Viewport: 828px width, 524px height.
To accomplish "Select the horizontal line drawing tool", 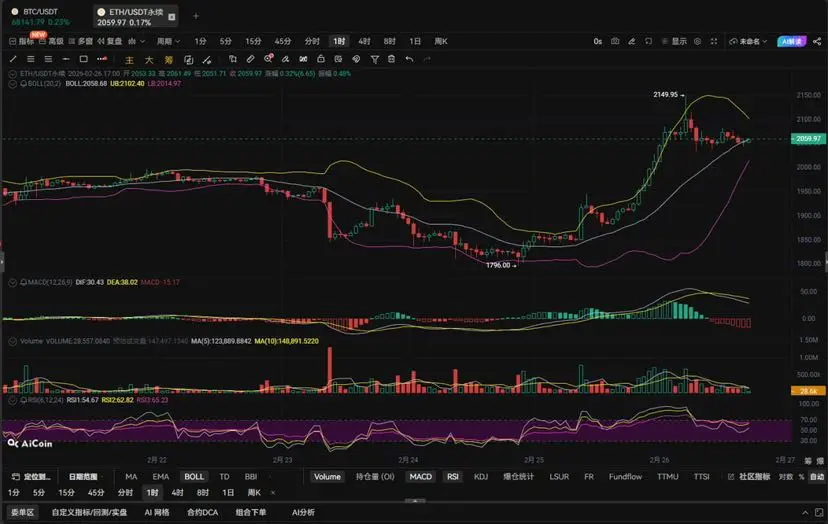I will (x=65, y=59).
